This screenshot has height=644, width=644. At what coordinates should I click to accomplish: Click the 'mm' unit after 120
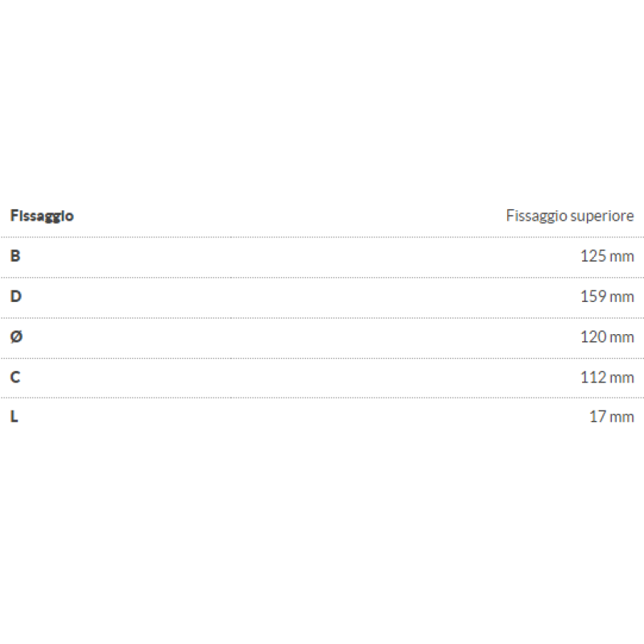click(622, 336)
